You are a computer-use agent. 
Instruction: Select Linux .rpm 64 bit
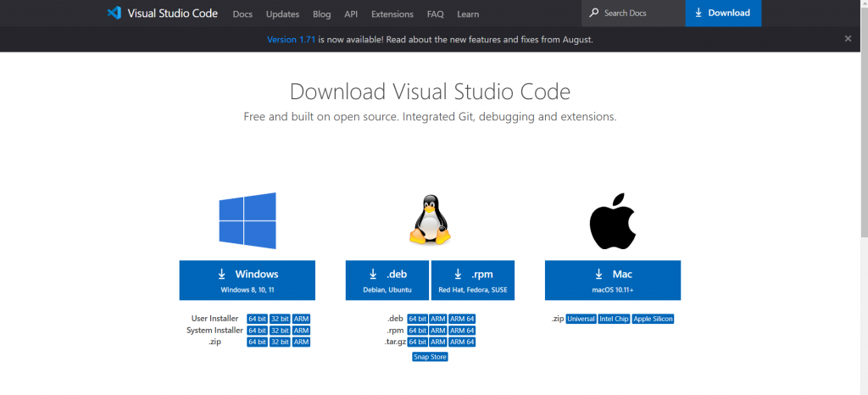click(x=417, y=331)
